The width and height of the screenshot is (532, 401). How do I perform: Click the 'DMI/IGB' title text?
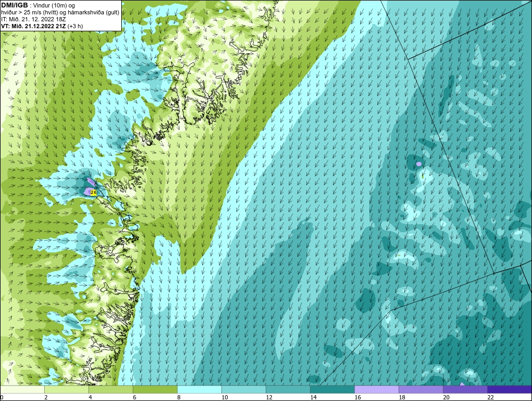(14, 5)
